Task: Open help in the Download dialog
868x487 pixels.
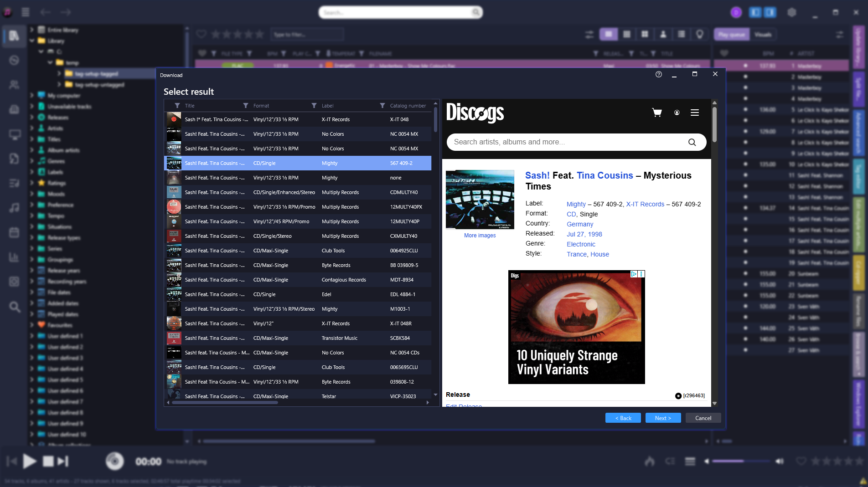Action: (x=658, y=74)
